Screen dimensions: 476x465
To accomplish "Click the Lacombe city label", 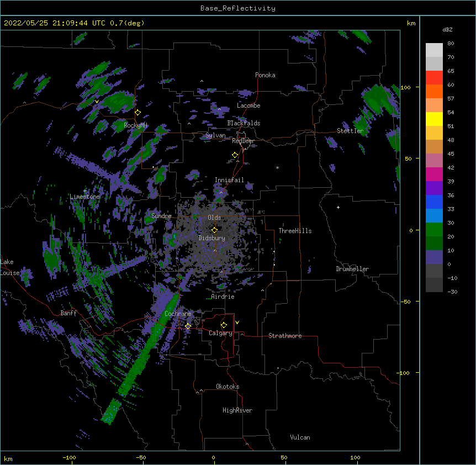I will pos(248,105).
